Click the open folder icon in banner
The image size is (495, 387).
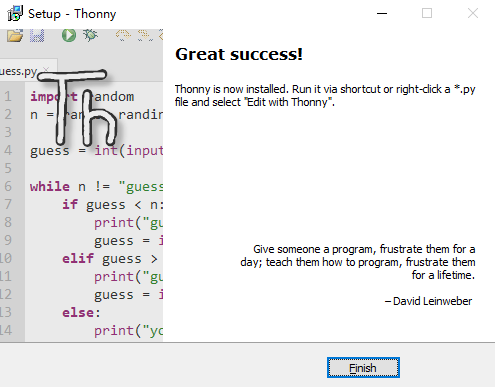pos(15,36)
